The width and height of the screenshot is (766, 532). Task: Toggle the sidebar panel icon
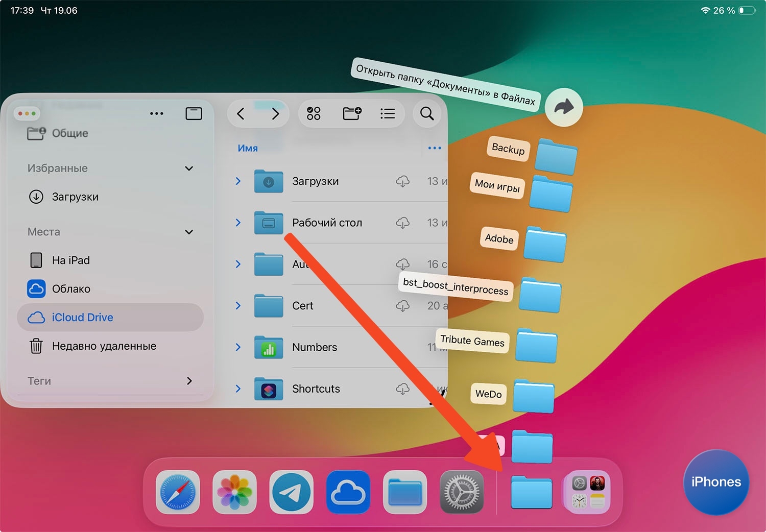tap(194, 113)
